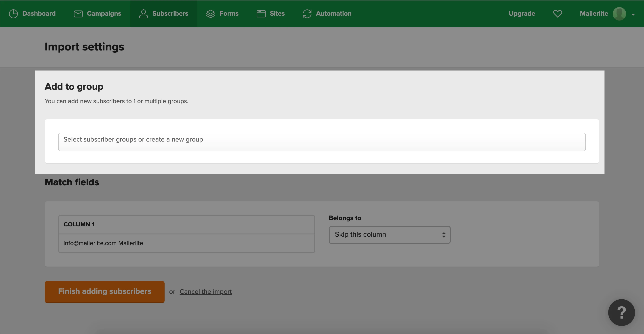The height and width of the screenshot is (334, 644).
Task: Click the Subscribers person icon
Action: (143, 14)
